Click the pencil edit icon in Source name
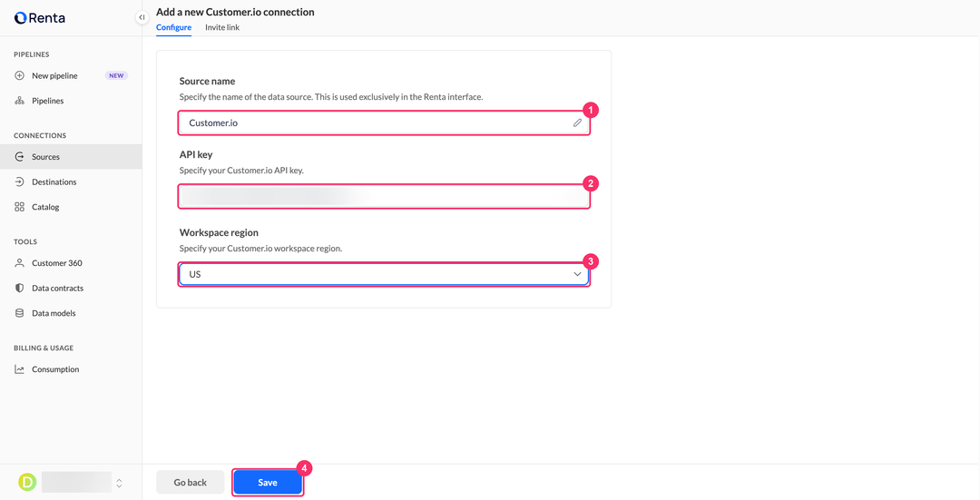 577,123
